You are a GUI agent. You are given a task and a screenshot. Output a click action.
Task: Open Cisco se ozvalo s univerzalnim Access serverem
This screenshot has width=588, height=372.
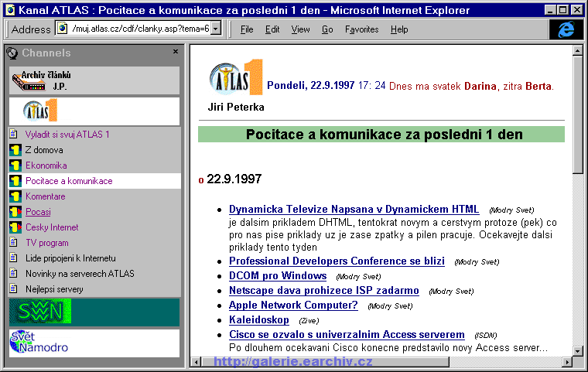pos(347,335)
